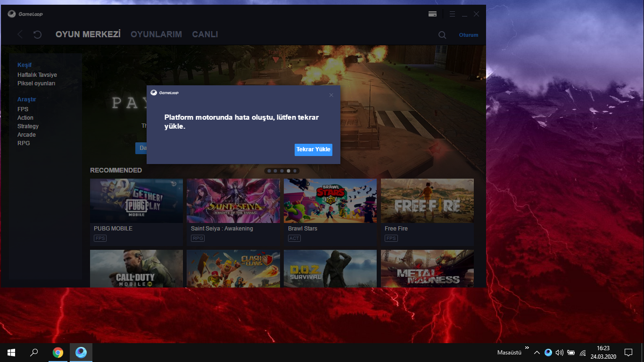Open the Windows notification center

click(628, 353)
